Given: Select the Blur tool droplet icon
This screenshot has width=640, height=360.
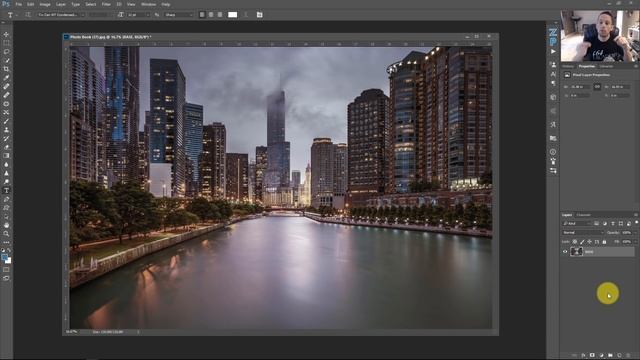Looking at the screenshot, I should [x=6, y=164].
